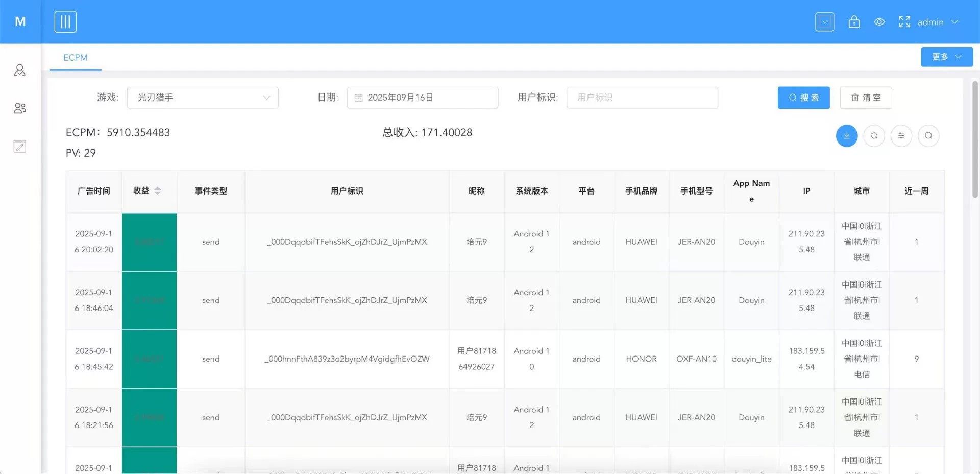This screenshot has width=980, height=474.
Task: Focus the 用户标识 input field
Action: 642,98
